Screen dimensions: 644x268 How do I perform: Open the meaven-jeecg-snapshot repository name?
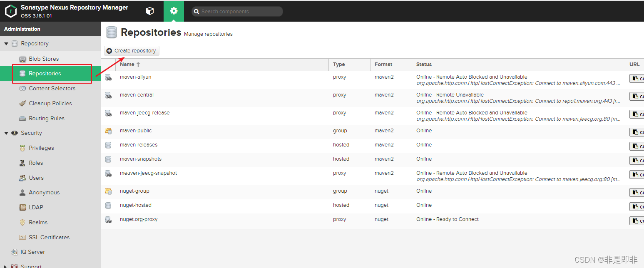pos(148,173)
